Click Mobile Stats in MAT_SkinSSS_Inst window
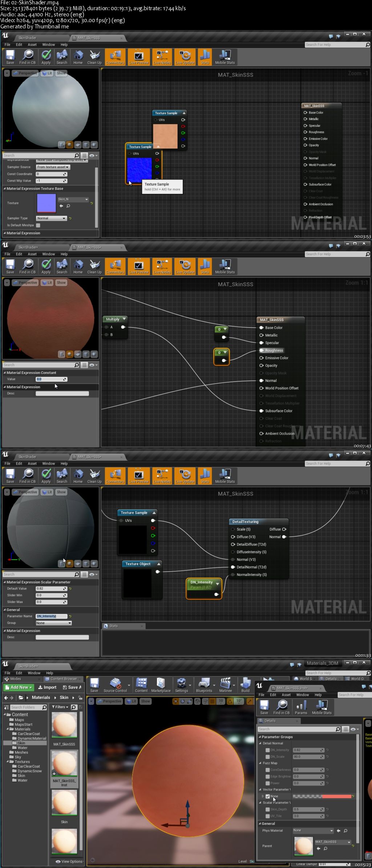This screenshot has height=868, width=372. pos(322,707)
